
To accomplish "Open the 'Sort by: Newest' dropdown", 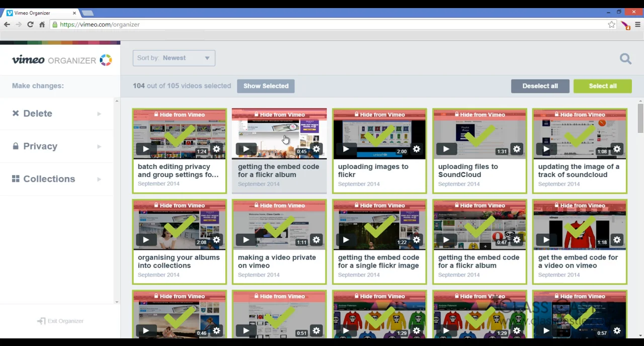I will pyautogui.click(x=174, y=58).
